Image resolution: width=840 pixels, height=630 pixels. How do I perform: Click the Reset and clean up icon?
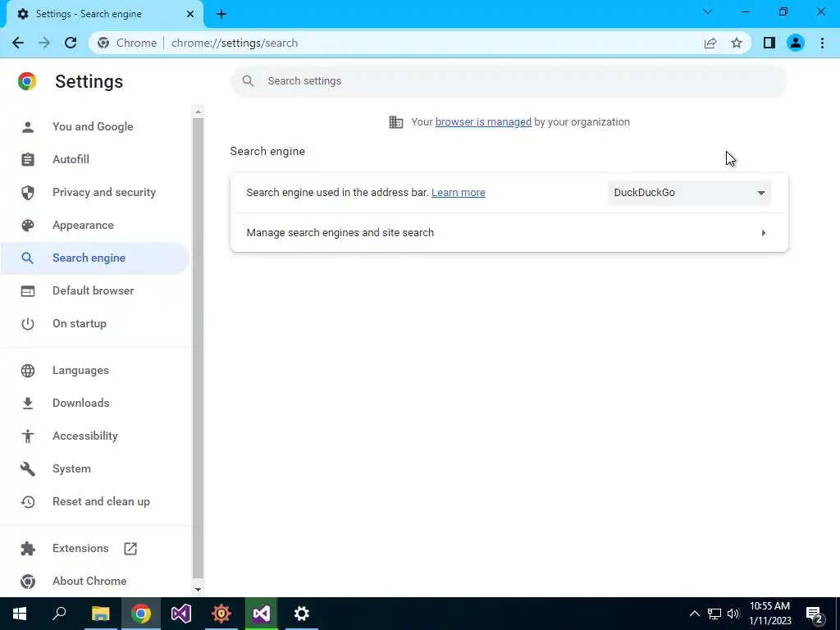click(x=27, y=502)
